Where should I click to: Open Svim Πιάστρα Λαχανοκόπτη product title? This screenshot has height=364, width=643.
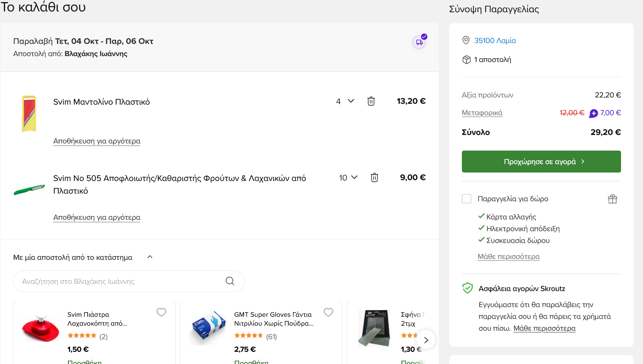97,319
